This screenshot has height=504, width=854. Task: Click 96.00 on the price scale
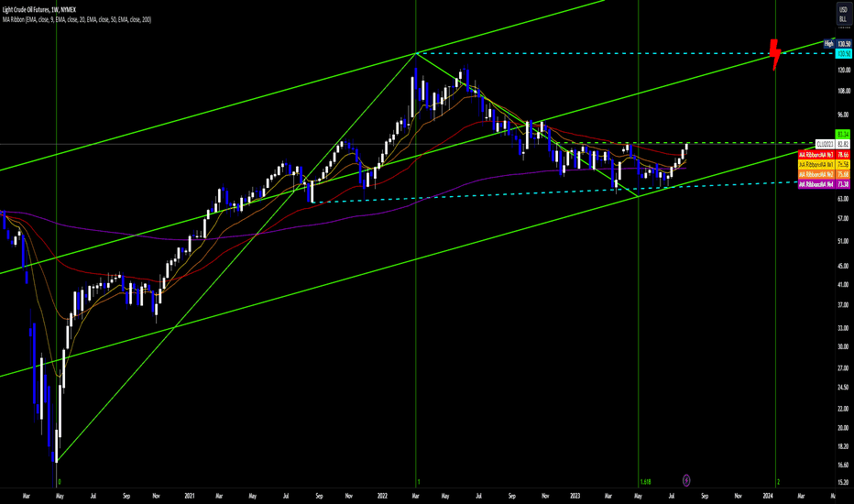tap(843, 115)
